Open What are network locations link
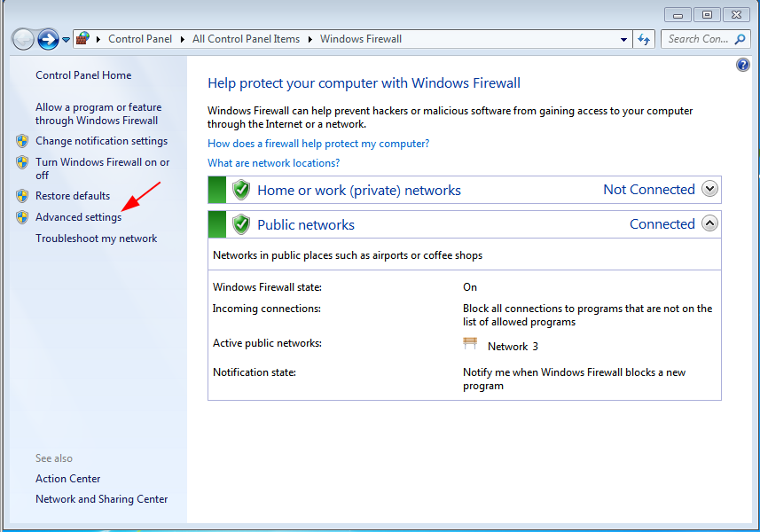760x532 pixels. [x=273, y=163]
